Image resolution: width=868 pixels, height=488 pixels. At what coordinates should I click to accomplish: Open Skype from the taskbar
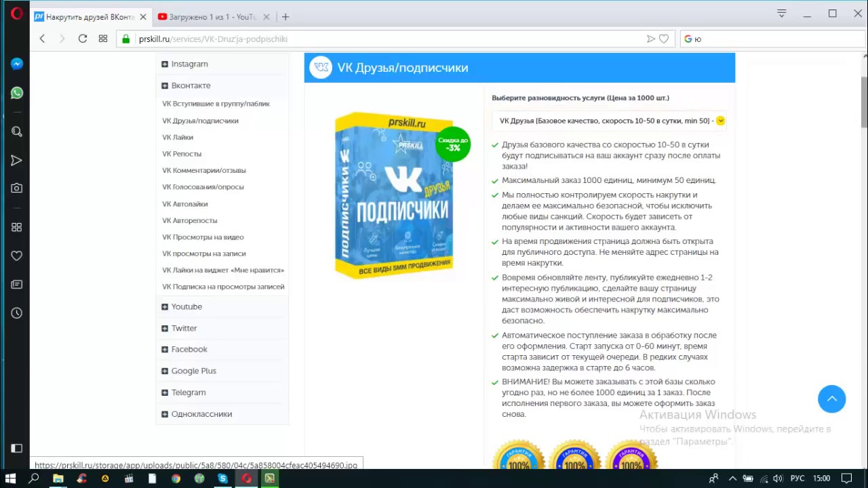point(222,479)
